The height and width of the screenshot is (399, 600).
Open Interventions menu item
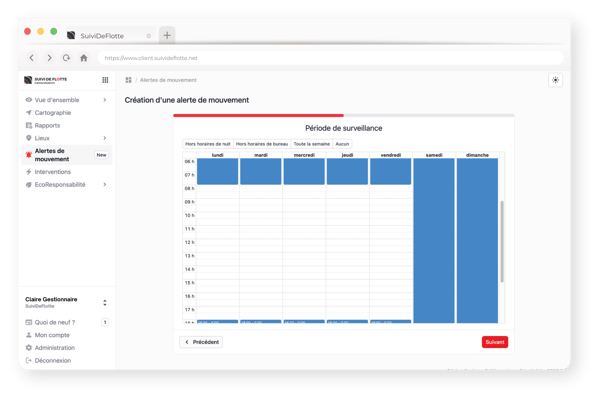coord(67,172)
